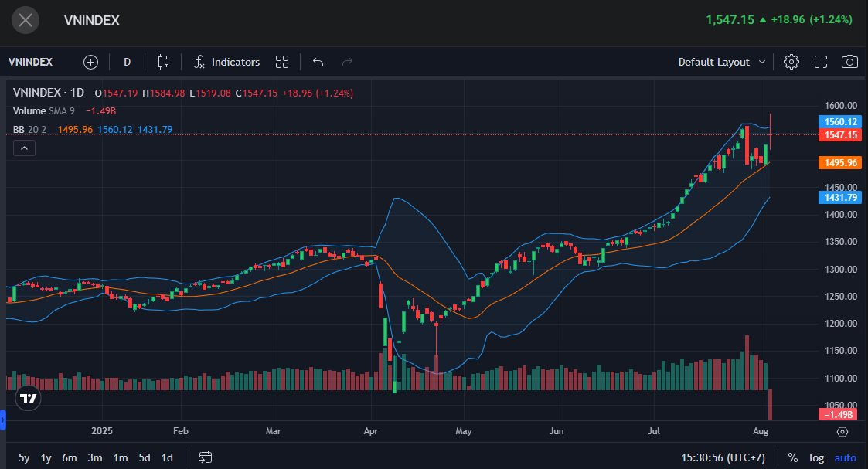Open the Go-to-date calendar icon
Image resolution: width=868 pixels, height=469 pixels.
coord(205,457)
